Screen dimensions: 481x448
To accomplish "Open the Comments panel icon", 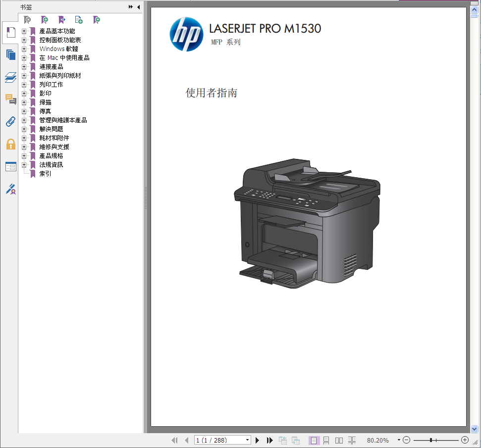I will [x=11, y=100].
